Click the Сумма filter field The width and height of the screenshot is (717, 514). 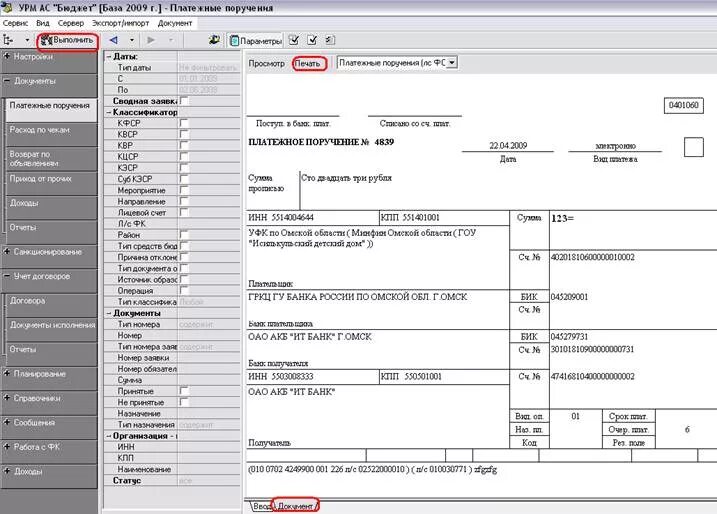(x=209, y=380)
